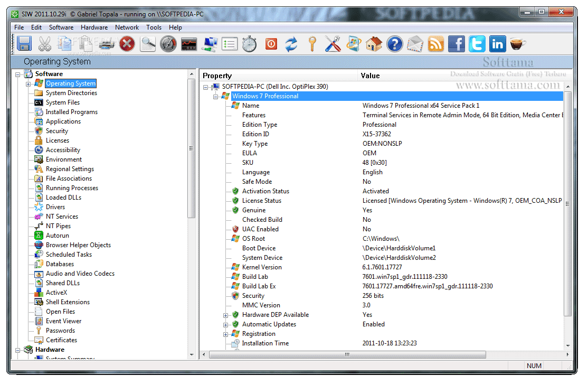The height and width of the screenshot is (385, 588).
Task: Print the displayed report
Action: [106, 43]
